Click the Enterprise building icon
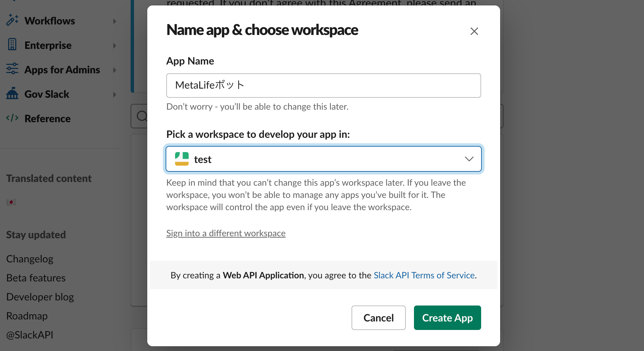 (12, 44)
